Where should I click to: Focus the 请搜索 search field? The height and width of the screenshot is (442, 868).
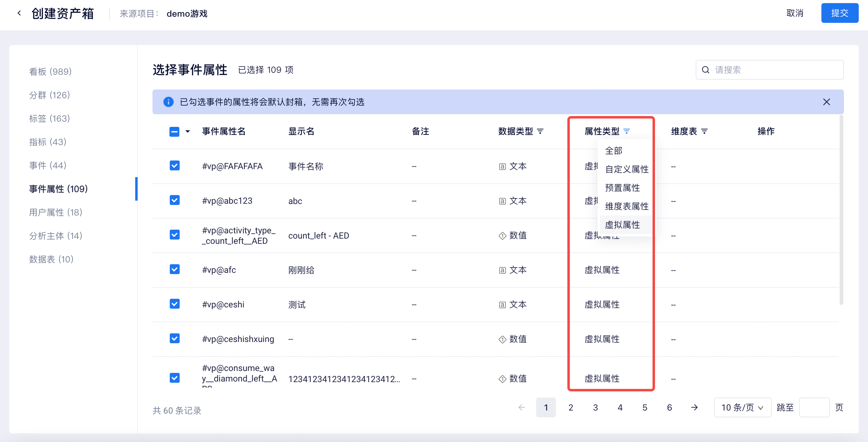pos(770,70)
